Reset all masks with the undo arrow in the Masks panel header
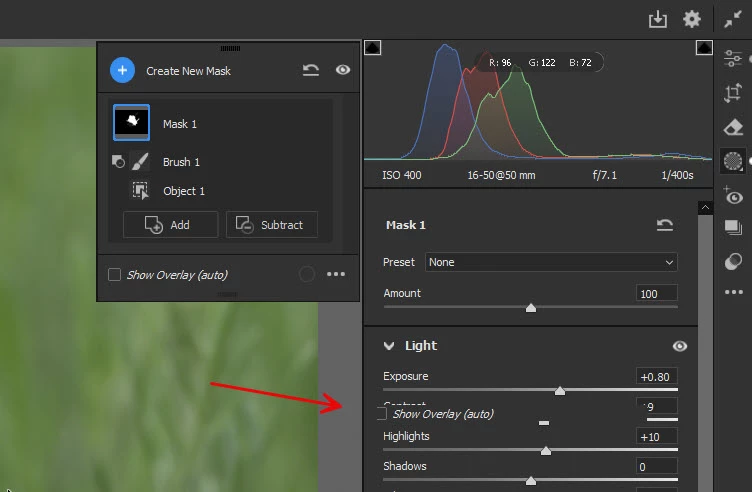752x492 pixels. click(311, 70)
